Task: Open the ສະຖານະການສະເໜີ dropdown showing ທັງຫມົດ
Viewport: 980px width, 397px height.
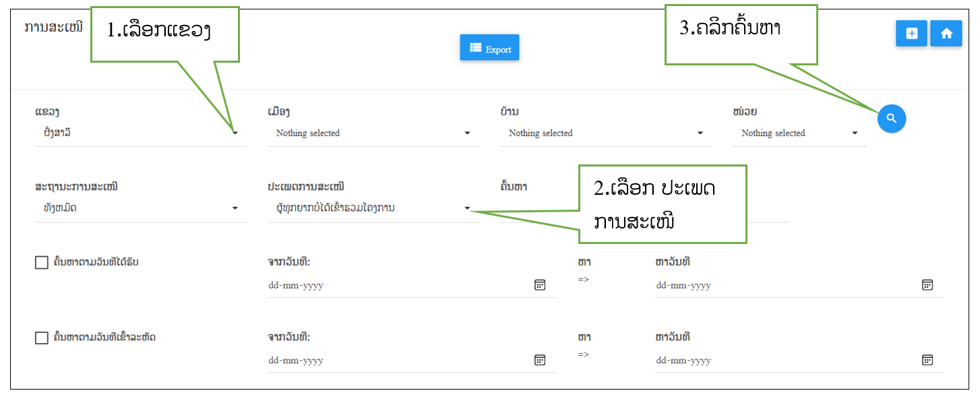Action: pos(140,208)
